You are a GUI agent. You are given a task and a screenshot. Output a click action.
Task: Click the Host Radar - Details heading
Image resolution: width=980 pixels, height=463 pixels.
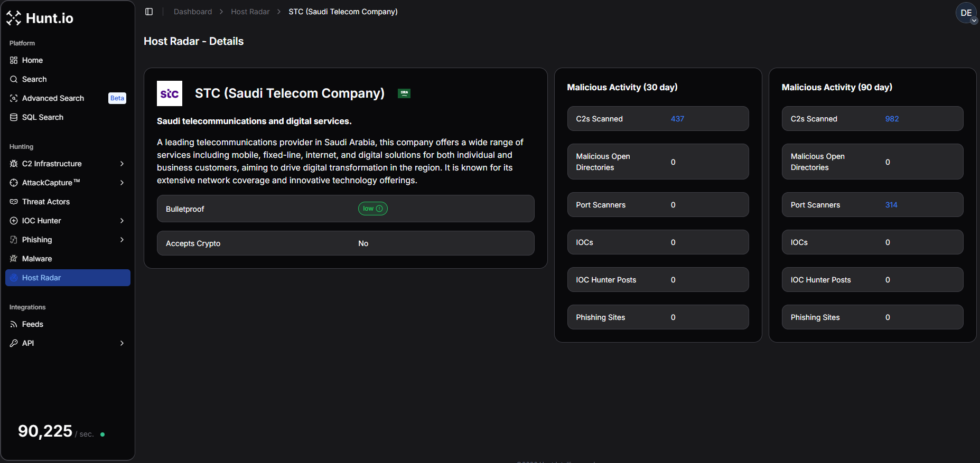pyautogui.click(x=193, y=41)
